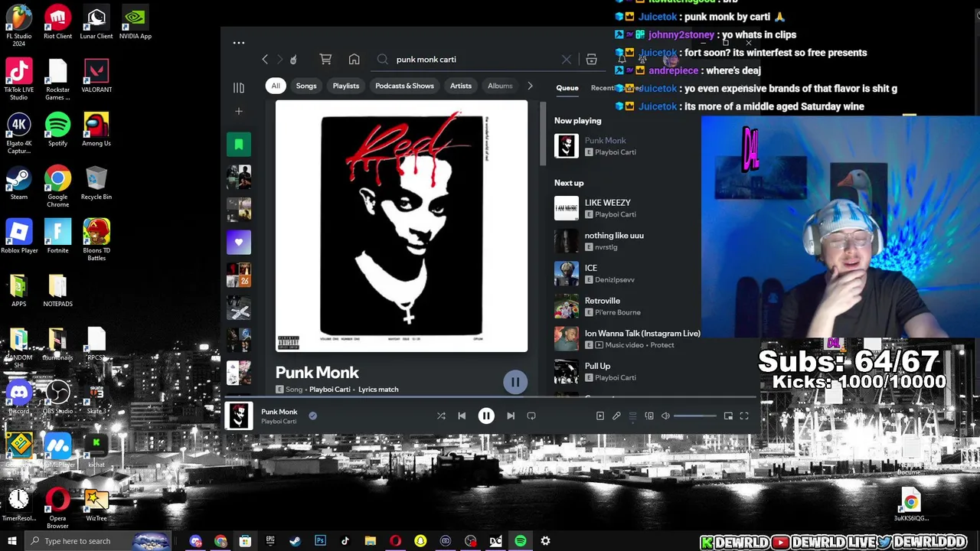Click the song progress bar

click(490, 398)
